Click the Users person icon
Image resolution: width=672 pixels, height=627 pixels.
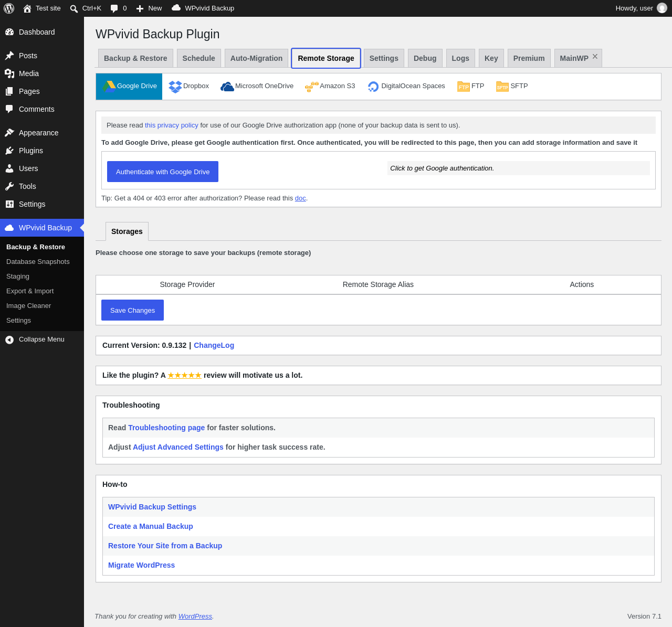tap(9, 168)
